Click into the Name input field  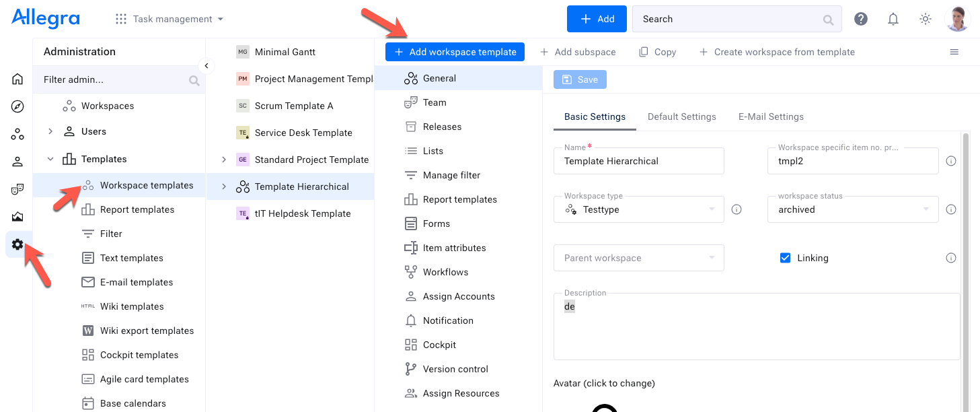(638, 162)
